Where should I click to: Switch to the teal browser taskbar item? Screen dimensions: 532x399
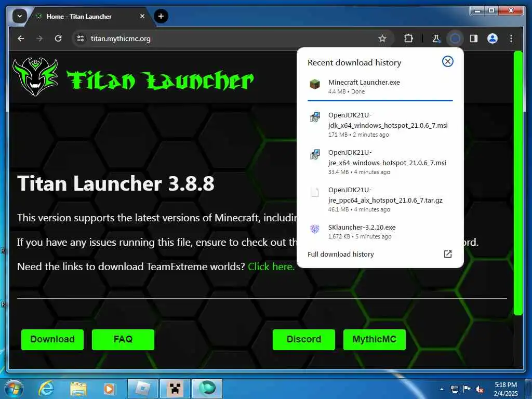click(x=207, y=389)
